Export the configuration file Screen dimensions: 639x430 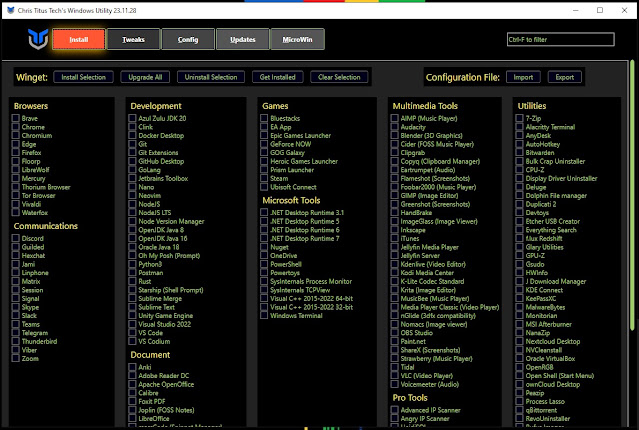coord(564,77)
